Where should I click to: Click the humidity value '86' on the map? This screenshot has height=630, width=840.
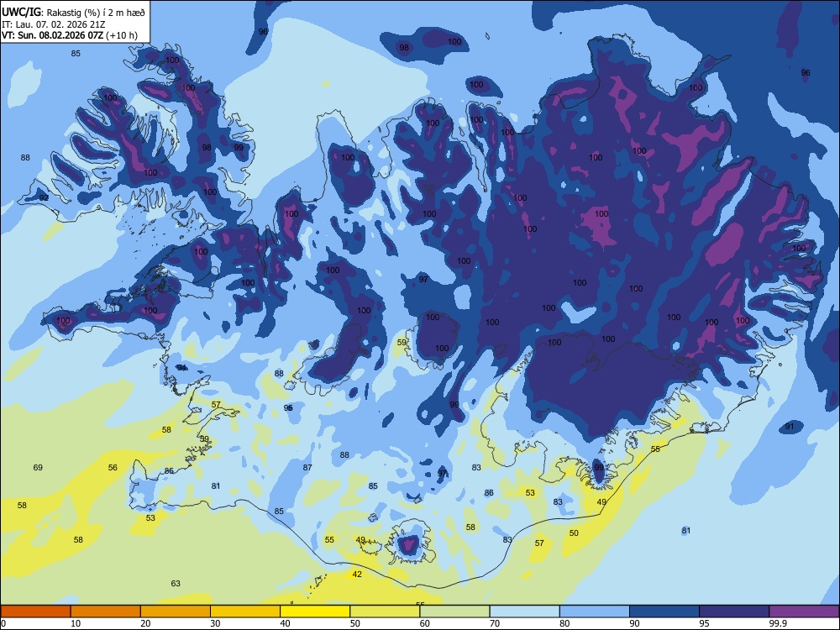click(x=489, y=493)
